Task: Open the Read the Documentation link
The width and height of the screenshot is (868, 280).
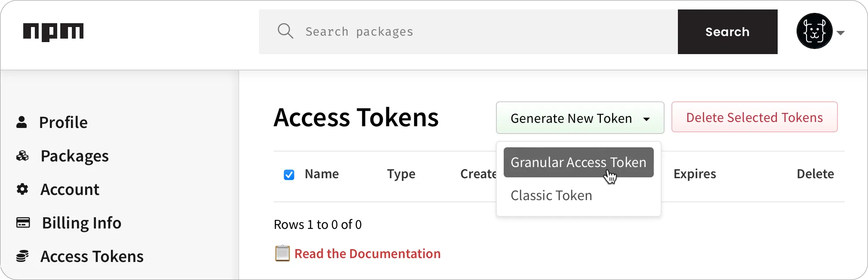Action: (367, 253)
